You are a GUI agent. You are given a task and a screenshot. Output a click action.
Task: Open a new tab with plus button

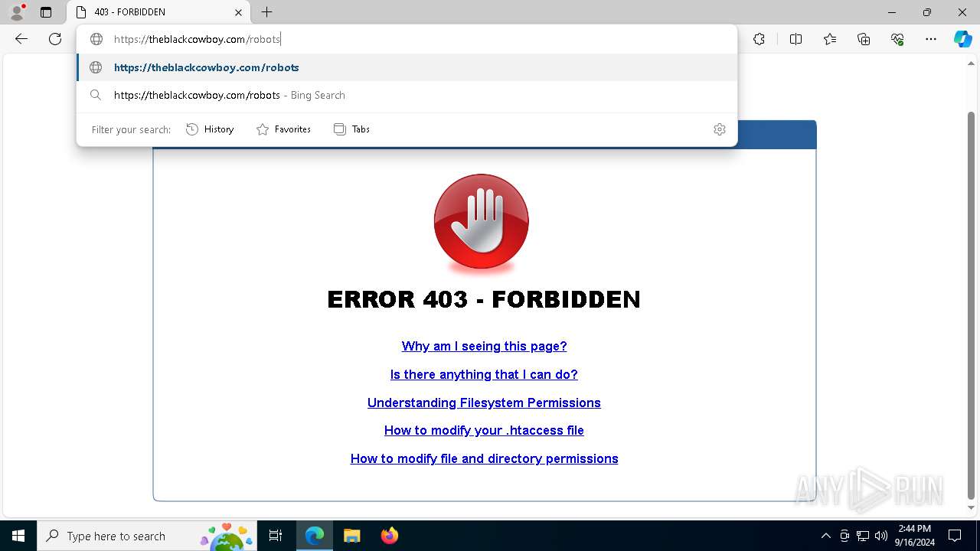click(x=266, y=12)
